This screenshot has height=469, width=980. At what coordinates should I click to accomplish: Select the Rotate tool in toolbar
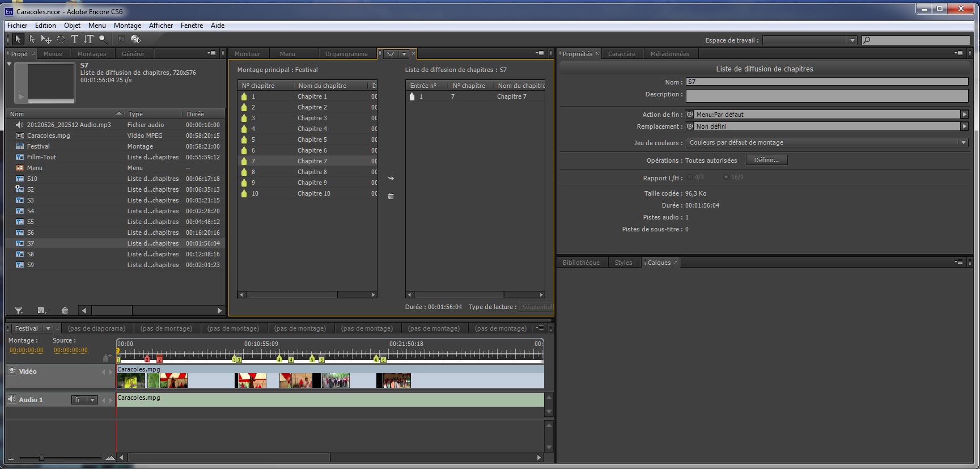(x=61, y=39)
